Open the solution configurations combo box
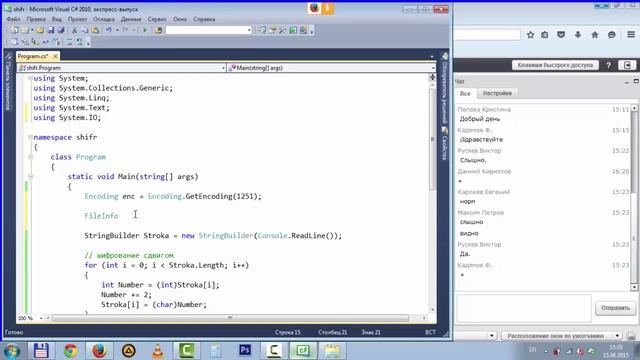This screenshot has height=360, width=640. [x=209, y=30]
